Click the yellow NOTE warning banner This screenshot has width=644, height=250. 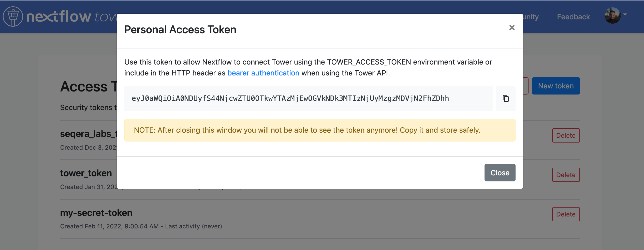(x=320, y=130)
